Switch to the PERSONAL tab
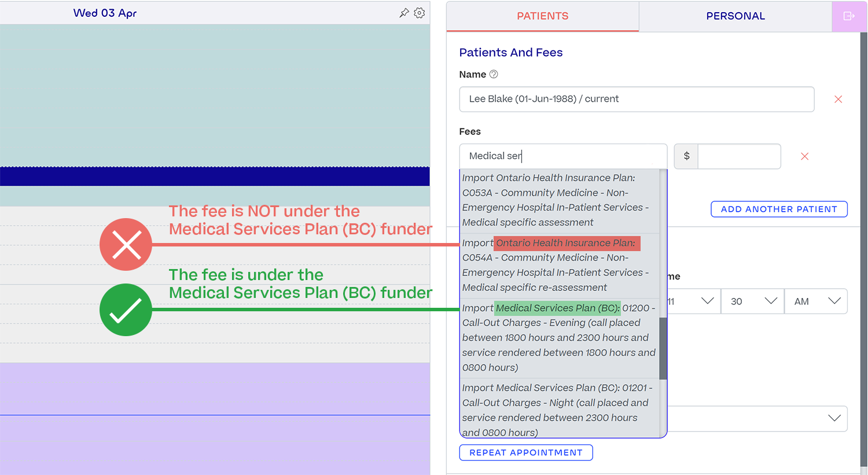Viewport: 868px width, 475px height. click(735, 16)
